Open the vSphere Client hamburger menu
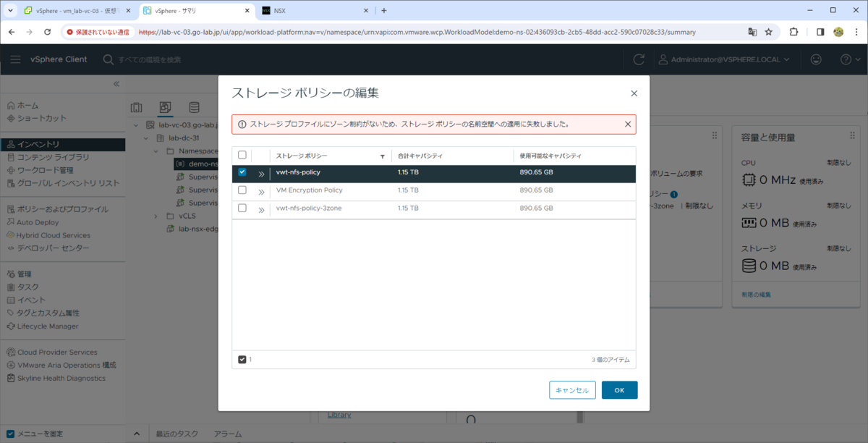The height and width of the screenshot is (443, 868). (x=15, y=59)
